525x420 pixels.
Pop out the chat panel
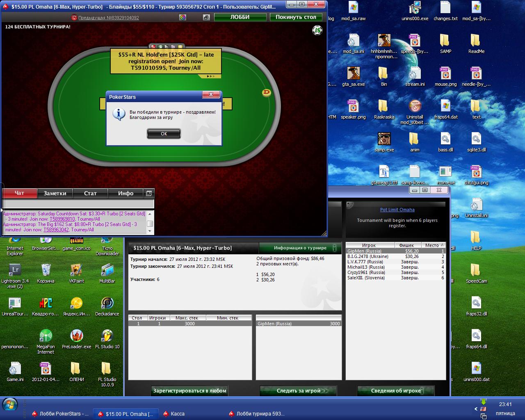coord(149,193)
